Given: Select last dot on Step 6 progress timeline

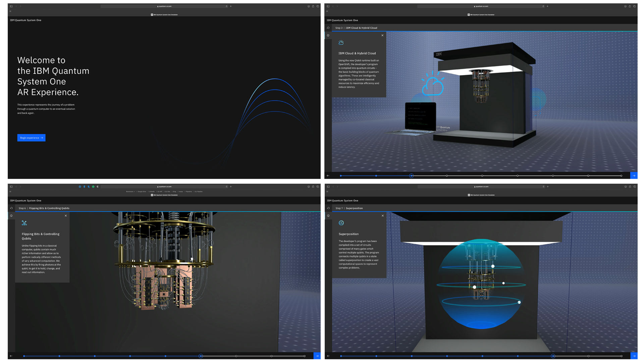Looking at the screenshot, I should click(305, 356).
